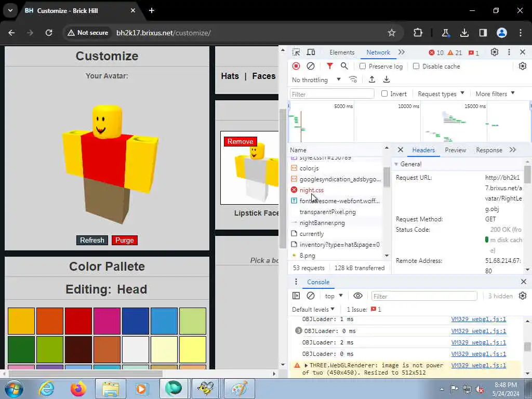The width and height of the screenshot is (532, 399).
Task: Open DevTools settings gear
Action: coord(495,52)
